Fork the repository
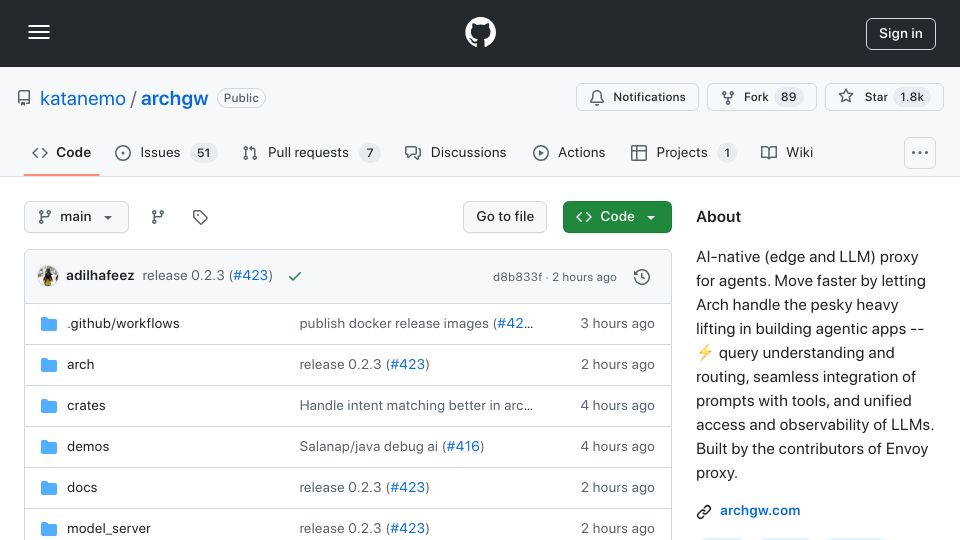The image size is (960, 540). pos(761,97)
